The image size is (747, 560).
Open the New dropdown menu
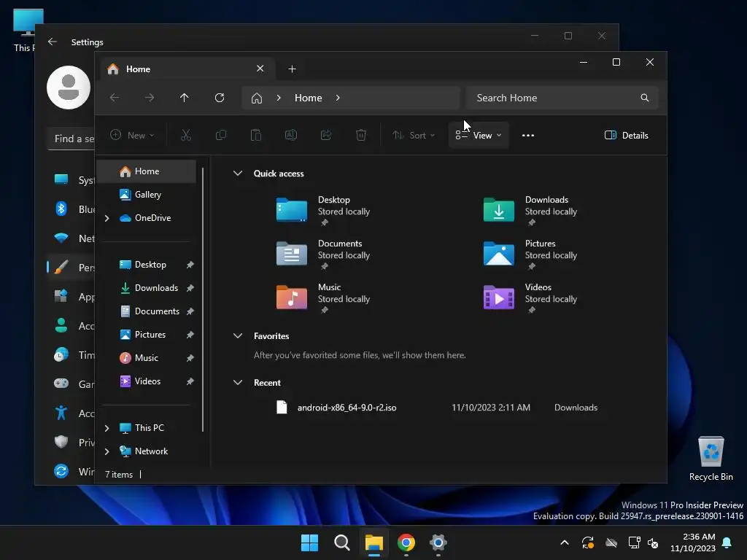(132, 135)
